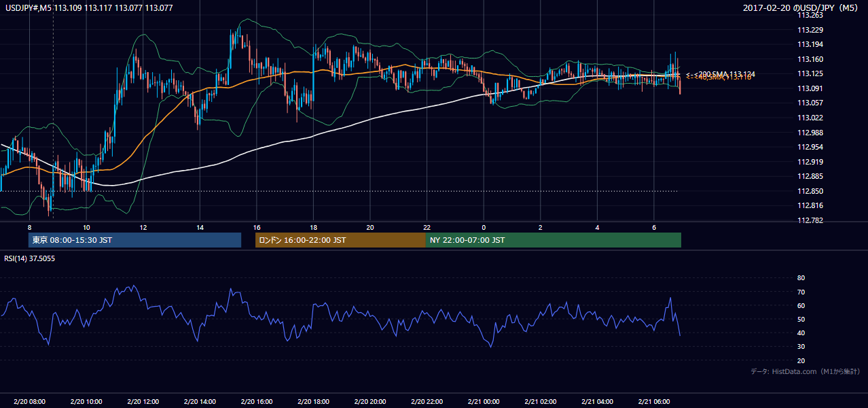Click the 113.160 price axis label
The width and height of the screenshot is (868, 408).
(x=810, y=59)
